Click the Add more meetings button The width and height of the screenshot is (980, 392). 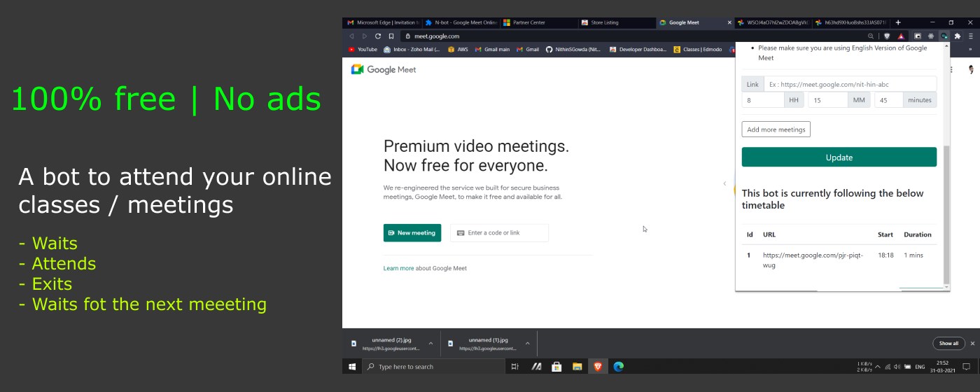tap(776, 129)
